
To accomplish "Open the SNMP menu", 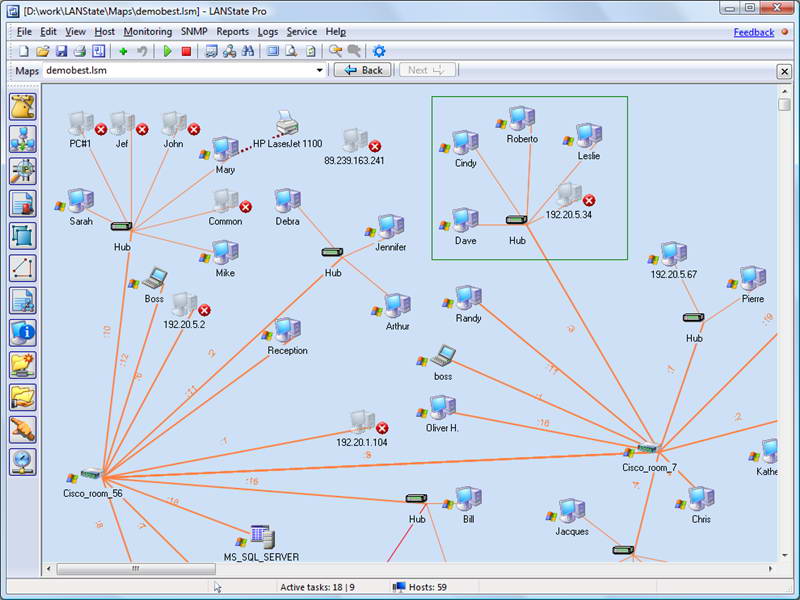I will click(194, 32).
